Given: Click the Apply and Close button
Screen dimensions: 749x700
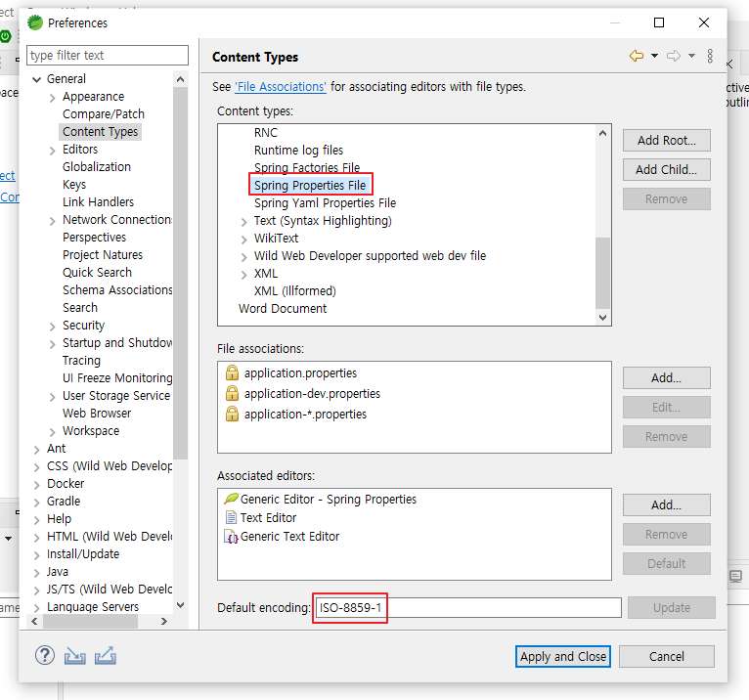Looking at the screenshot, I should 563,657.
